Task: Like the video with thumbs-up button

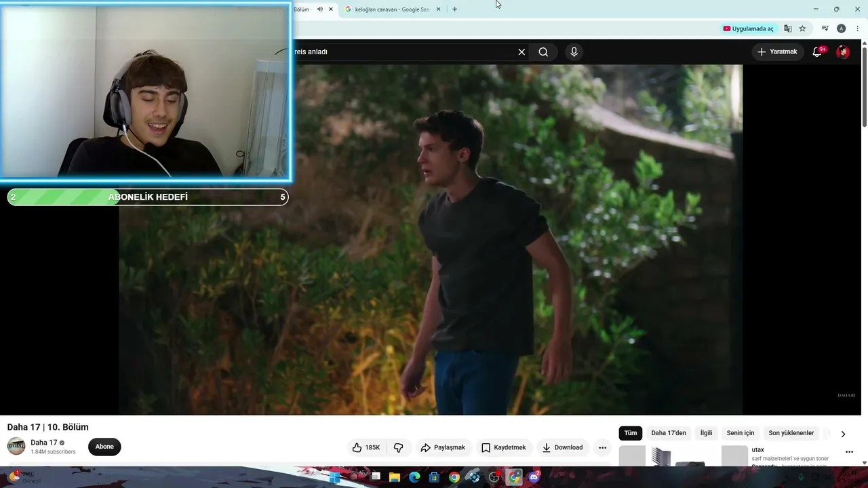Action: (366, 447)
